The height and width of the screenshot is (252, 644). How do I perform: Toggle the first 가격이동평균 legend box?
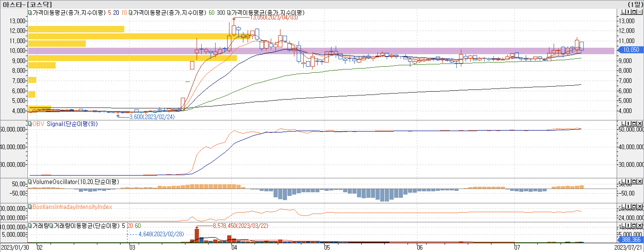pyautogui.click(x=30, y=13)
